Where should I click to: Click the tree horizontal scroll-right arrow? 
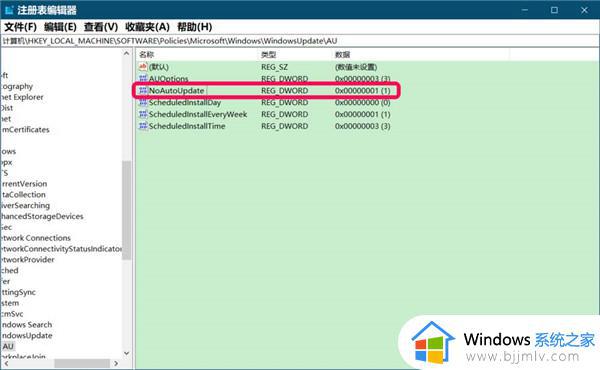point(116,363)
